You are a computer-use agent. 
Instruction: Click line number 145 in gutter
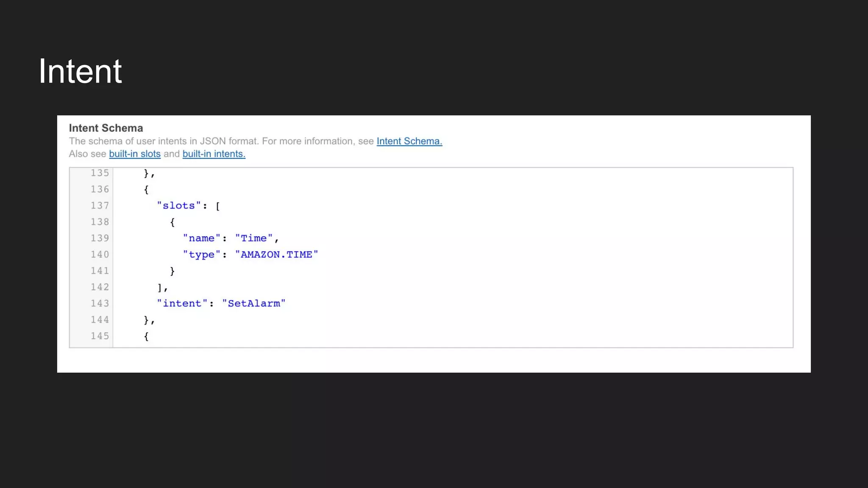click(100, 336)
